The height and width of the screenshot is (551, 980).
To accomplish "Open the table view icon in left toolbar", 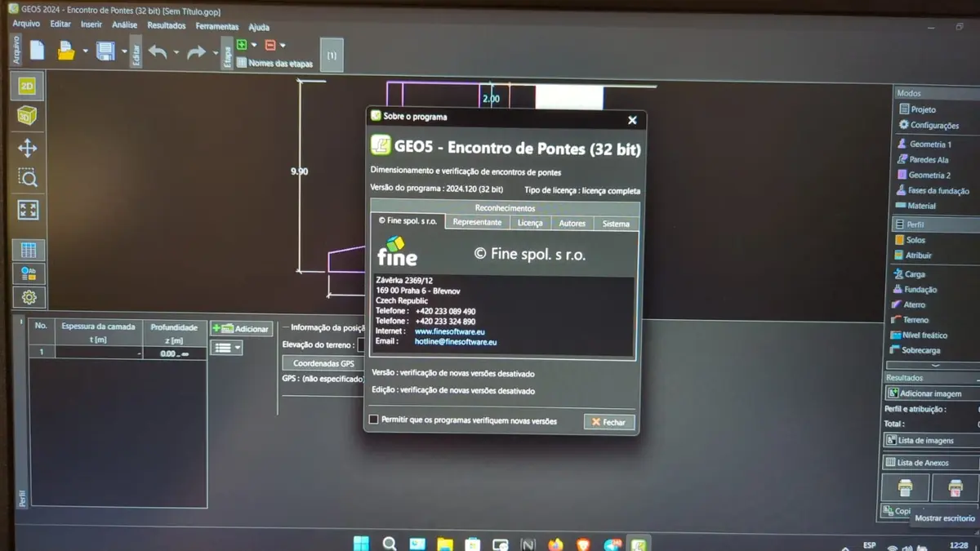I will click(29, 250).
